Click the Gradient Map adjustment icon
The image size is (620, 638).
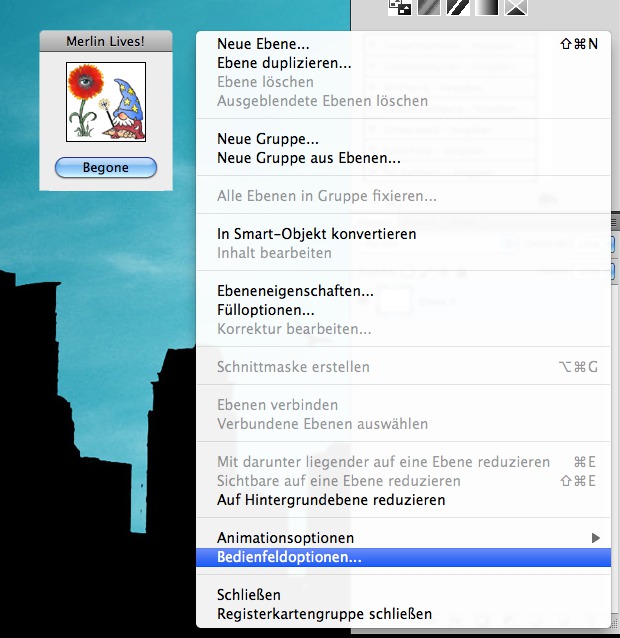pyautogui.click(x=487, y=7)
